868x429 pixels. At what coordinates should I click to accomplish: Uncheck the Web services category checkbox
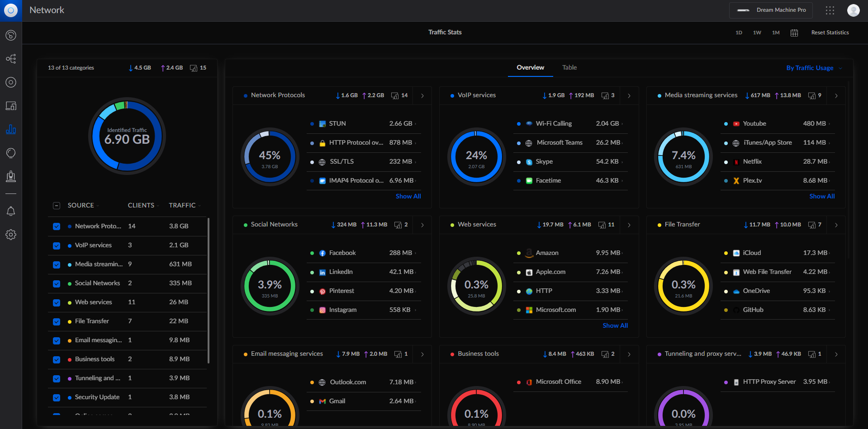57,302
